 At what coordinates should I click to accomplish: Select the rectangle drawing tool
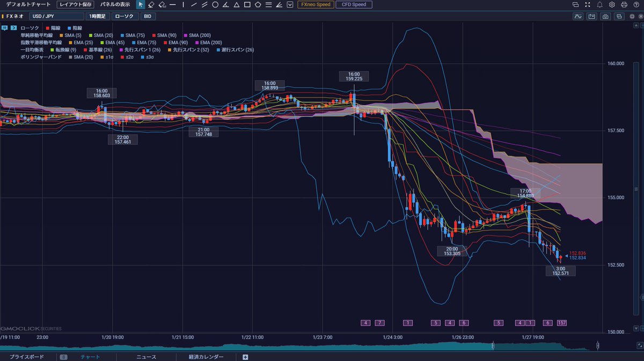247,4
